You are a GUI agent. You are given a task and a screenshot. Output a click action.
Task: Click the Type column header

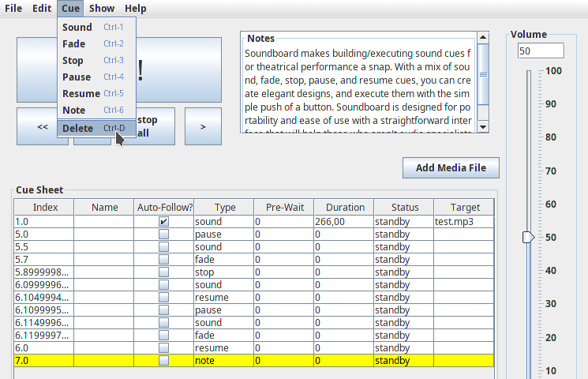pyautogui.click(x=224, y=207)
